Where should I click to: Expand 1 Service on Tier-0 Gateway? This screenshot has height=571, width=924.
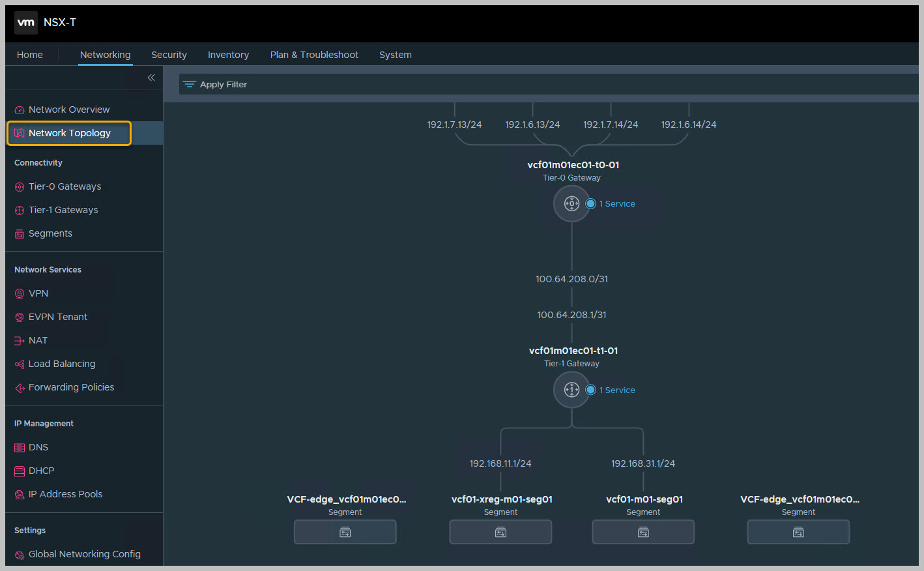[x=616, y=204]
